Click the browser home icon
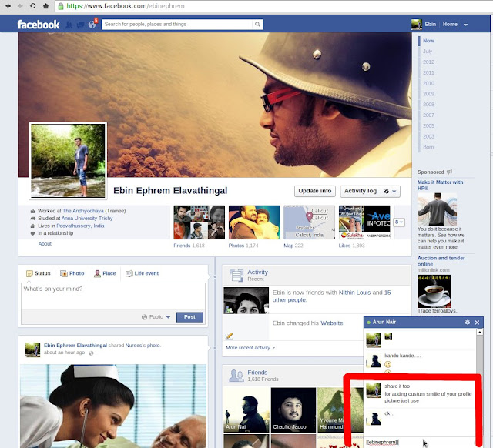 45,6
